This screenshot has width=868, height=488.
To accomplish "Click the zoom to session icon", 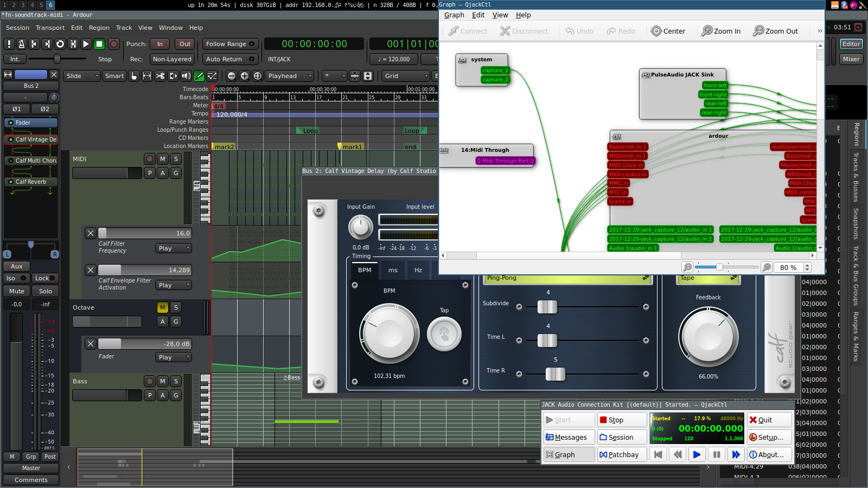I will tap(258, 76).
